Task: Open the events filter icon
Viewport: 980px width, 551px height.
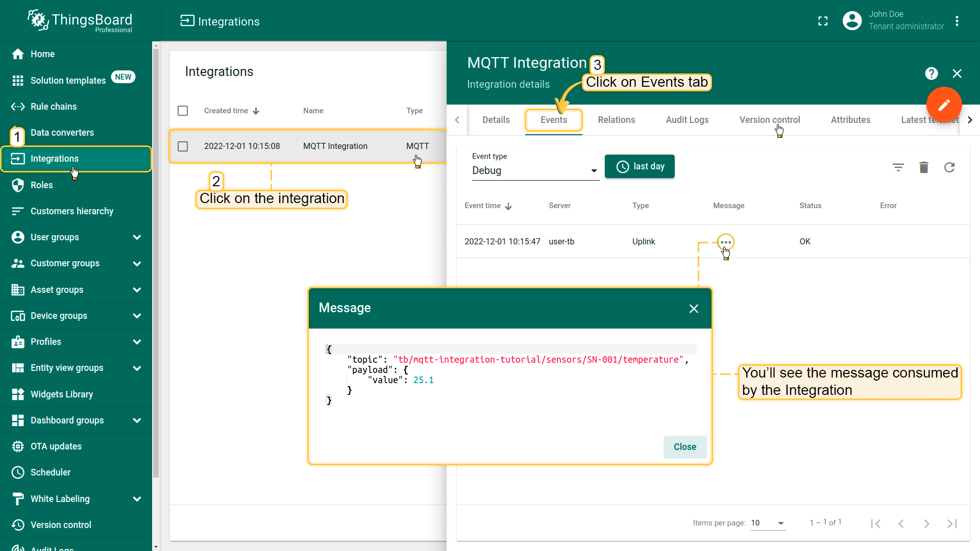Action: [x=898, y=167]
